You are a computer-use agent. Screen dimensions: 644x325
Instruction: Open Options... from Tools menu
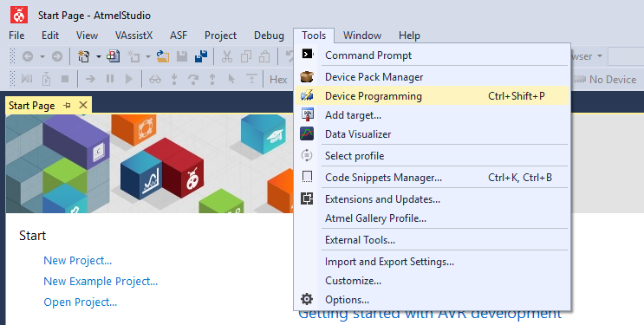[432, 300]
